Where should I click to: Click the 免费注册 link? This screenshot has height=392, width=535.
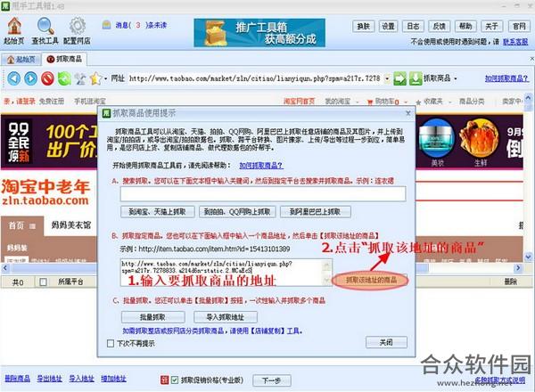[52, 102]
